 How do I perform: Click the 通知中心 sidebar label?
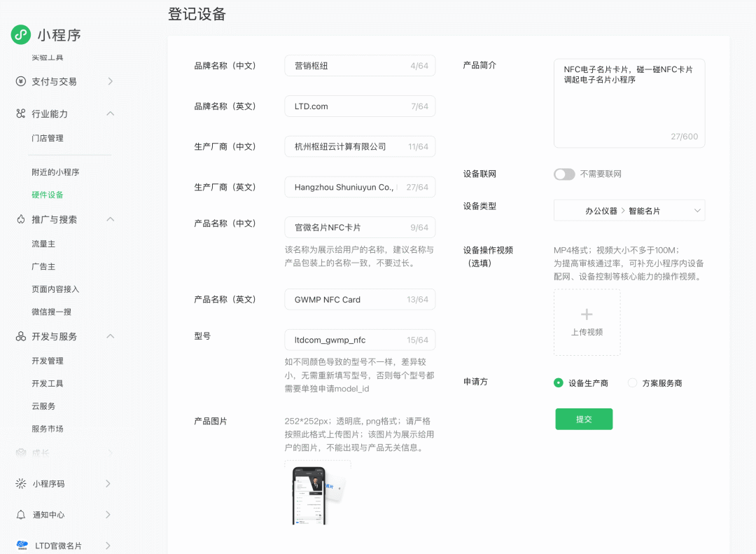click(49, 515)
